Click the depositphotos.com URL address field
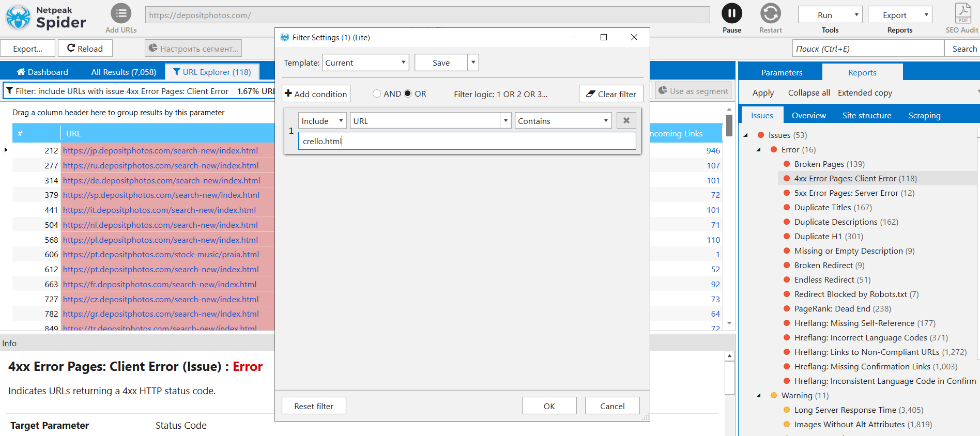 coord(427,15)
